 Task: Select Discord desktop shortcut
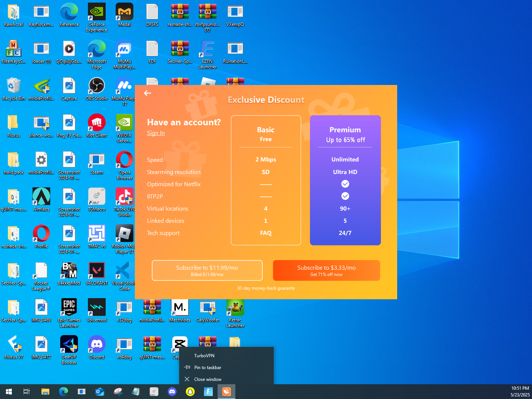[97, 348]
